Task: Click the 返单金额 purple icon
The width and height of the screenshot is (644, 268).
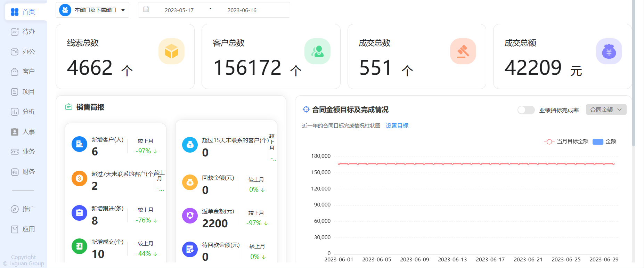Action: (190, 216)
